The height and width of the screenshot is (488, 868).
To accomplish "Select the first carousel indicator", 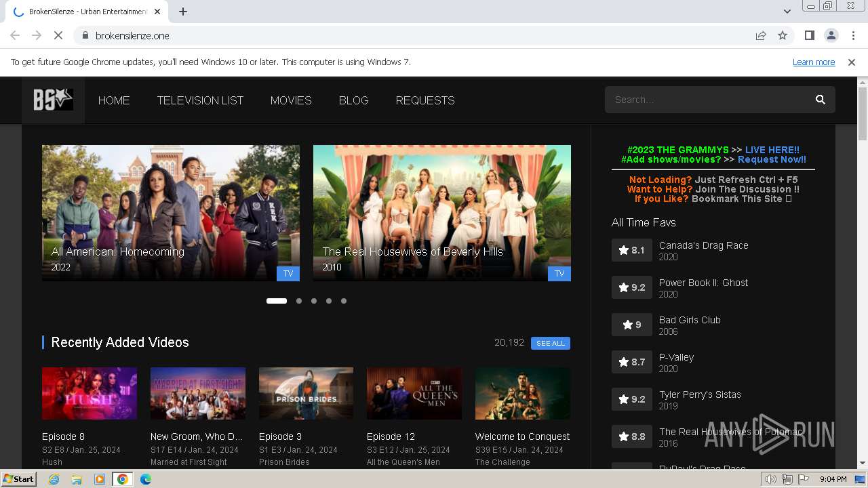I will pyautogui.click(x=277, y=301).
